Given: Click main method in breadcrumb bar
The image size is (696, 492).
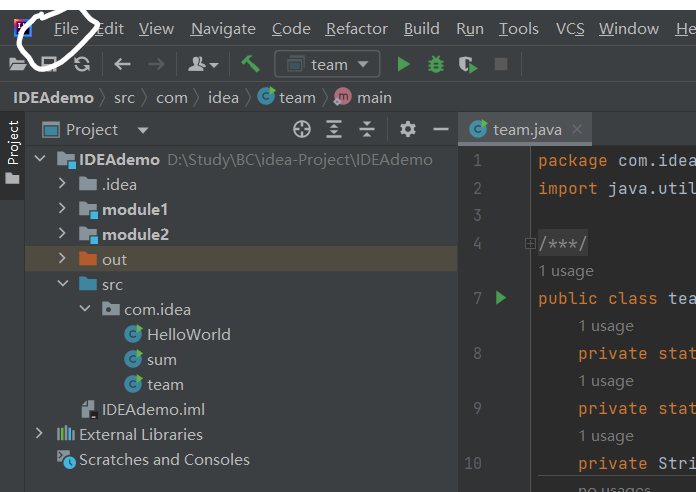Looking at the screenshot, I should (x=363, y=97).
